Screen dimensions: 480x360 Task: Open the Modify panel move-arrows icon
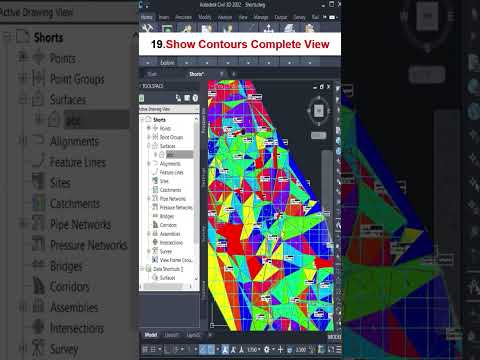(269, 29)
